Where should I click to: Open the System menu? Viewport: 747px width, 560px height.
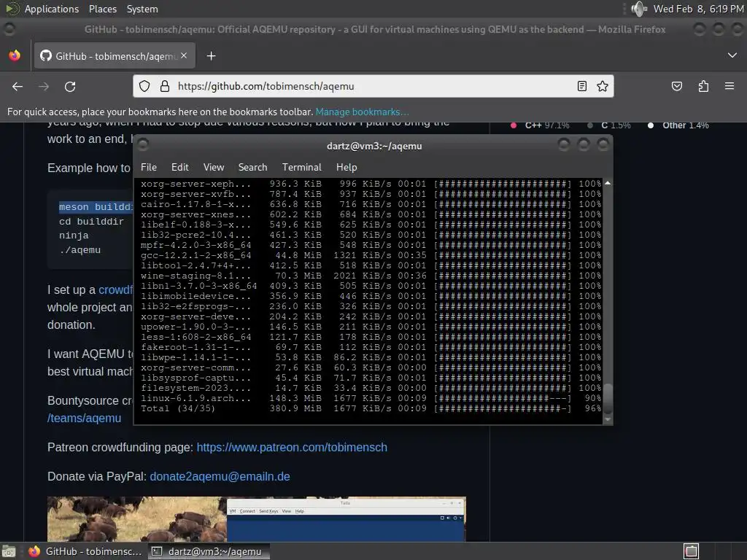(x=142, y=9)
